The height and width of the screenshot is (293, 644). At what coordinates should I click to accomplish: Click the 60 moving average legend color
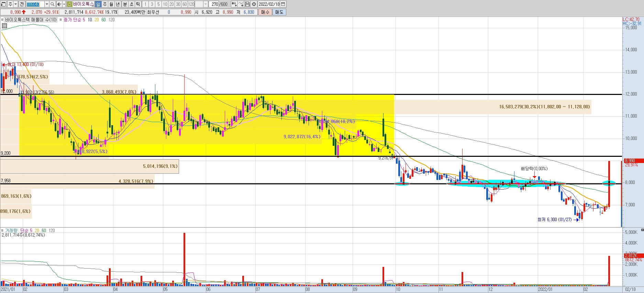[x=103, y=20]
